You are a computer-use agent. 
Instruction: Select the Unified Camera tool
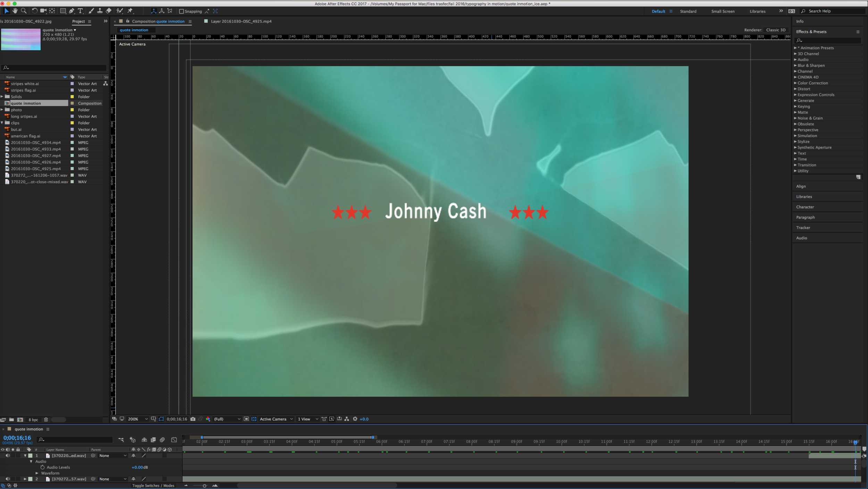(43, 11)
